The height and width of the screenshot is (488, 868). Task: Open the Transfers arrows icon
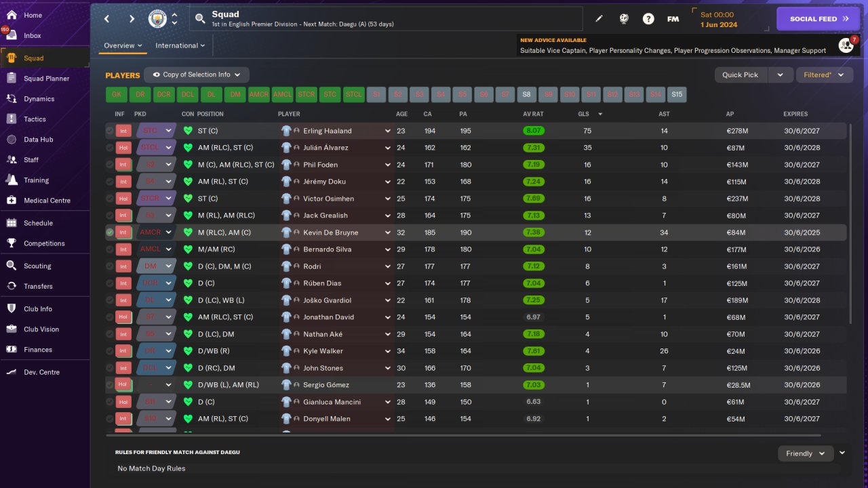click(12, 286)
